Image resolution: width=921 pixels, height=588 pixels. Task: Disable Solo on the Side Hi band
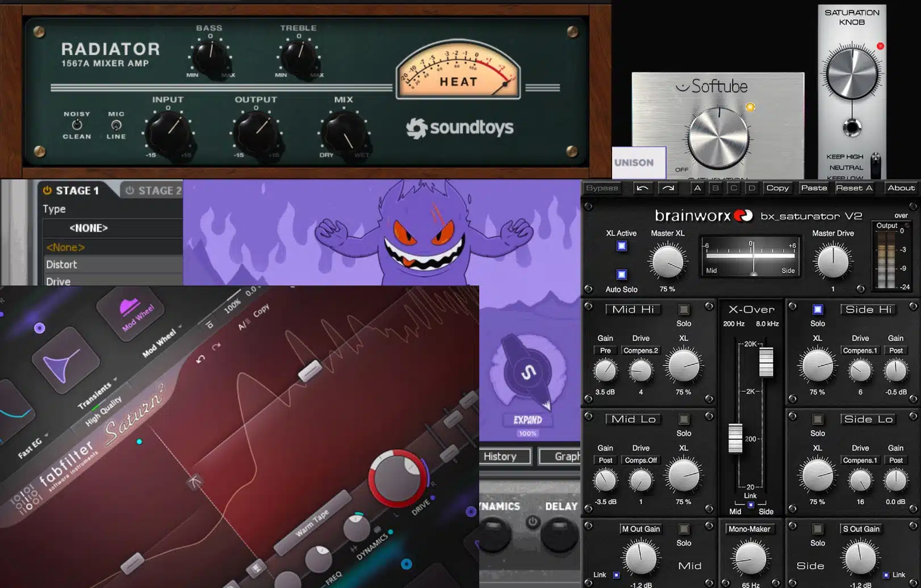[x=818, y=309]
